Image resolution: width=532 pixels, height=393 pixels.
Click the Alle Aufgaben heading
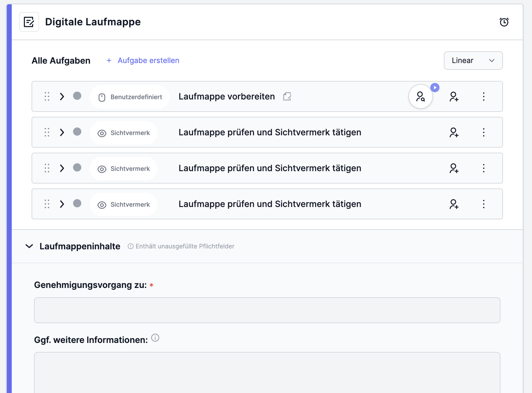(x=61, y=61)
